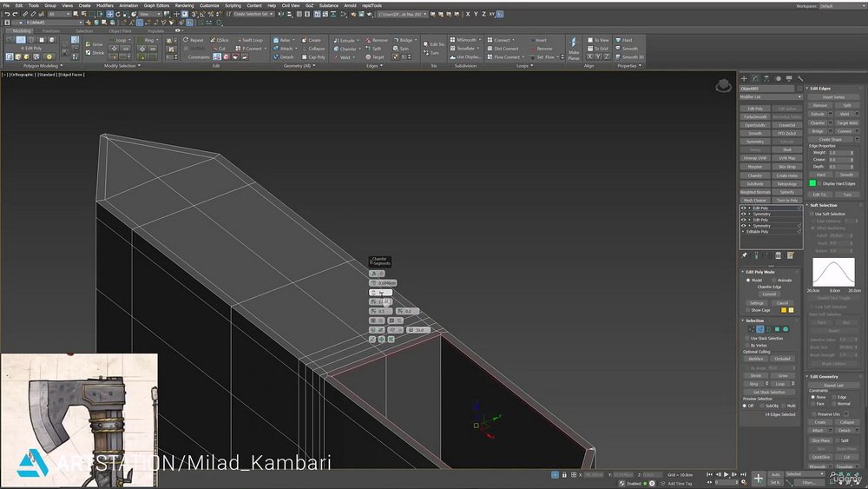Screen dimensions: 868x489
Task: Expand Polygon Modeling ribbon panel arrow
Action: 61,66
